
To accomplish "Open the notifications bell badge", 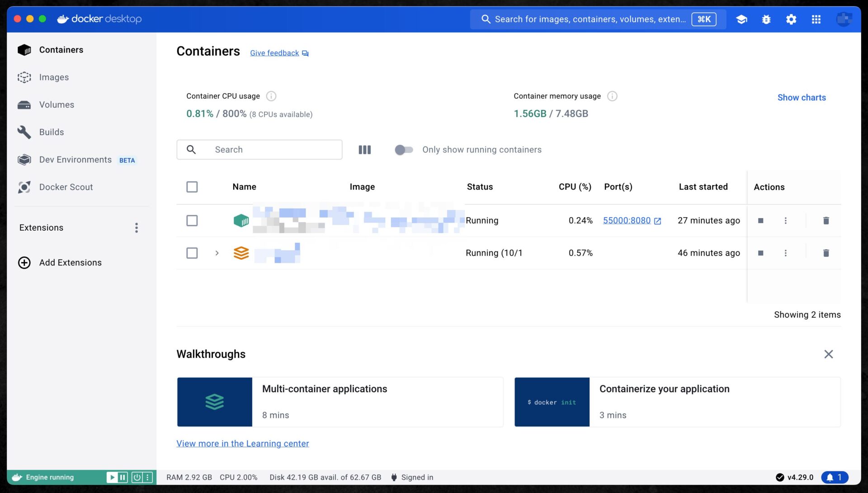I will coord(835,478).
